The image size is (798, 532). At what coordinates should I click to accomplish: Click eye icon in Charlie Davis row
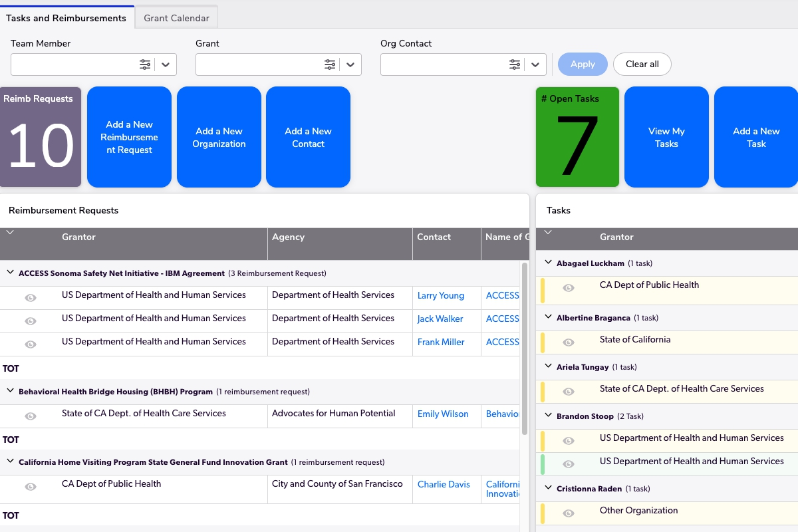(x=31, y=487)
